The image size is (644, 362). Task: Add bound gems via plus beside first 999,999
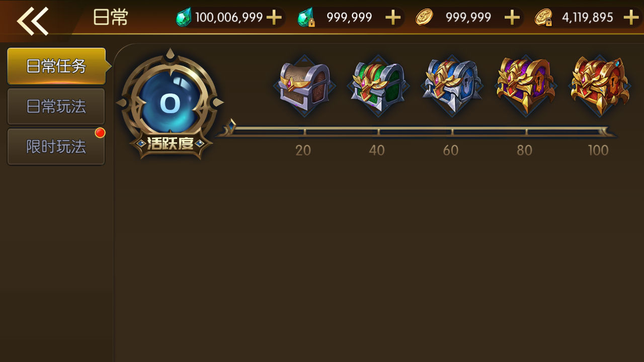pyautogui.click(x=393, y=18)
